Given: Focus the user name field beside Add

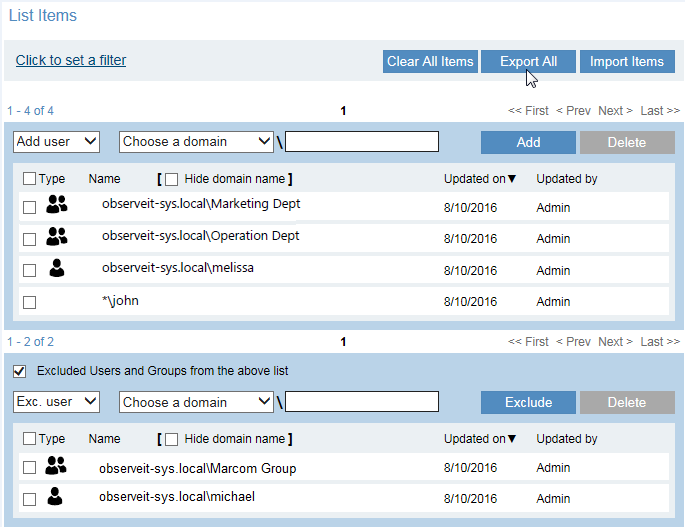Looking at the screenshot, I should pyautogui.click(x=362, y=142).
